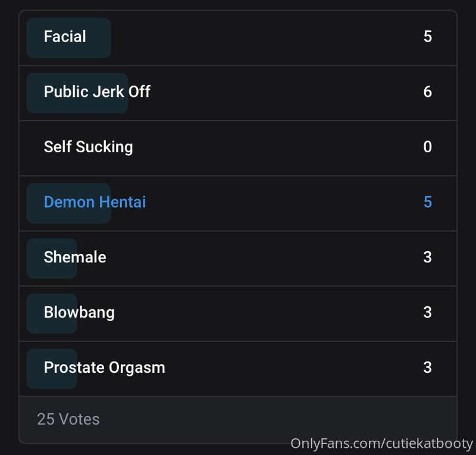Click the vote count 3 beside Shemale

click(x=427, y=257)
